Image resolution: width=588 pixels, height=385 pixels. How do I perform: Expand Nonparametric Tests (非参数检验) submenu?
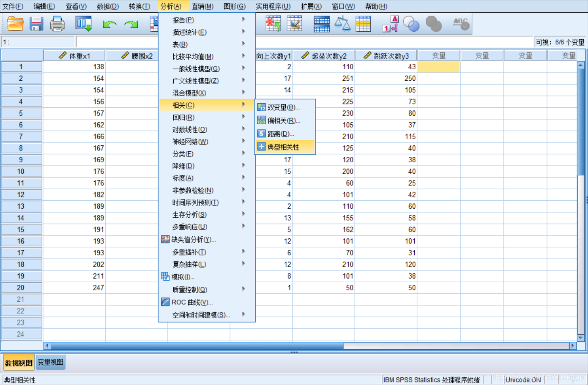click(x=207, y=190)
